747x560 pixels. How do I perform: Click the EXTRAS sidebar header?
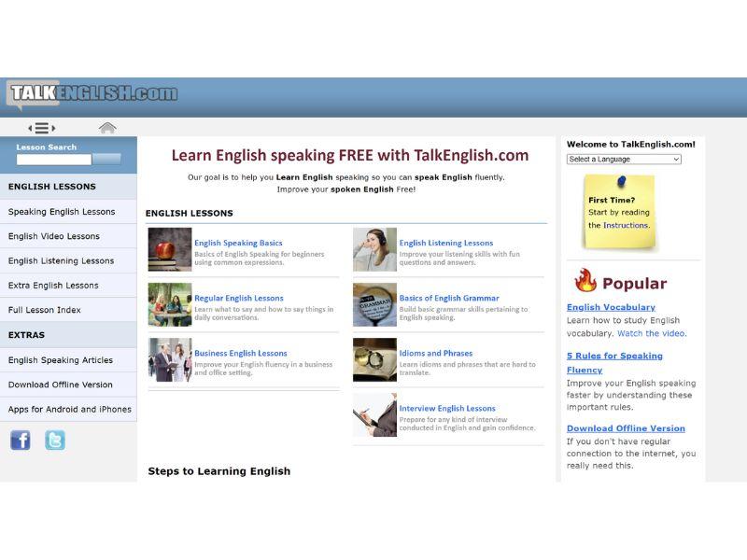(68, 335)
